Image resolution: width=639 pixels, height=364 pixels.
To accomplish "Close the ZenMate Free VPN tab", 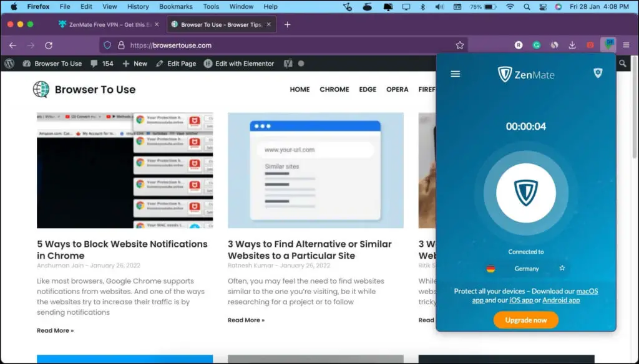I will coord(157,24).
